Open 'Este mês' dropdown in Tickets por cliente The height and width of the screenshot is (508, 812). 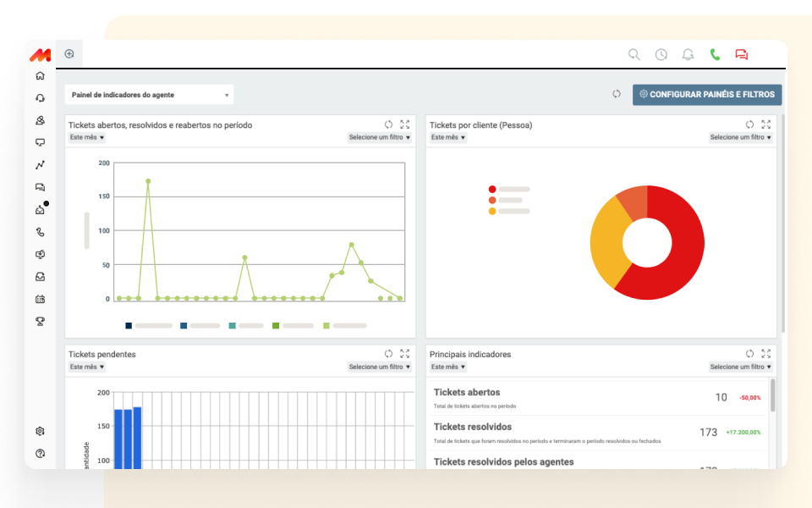tap(448, 137)
